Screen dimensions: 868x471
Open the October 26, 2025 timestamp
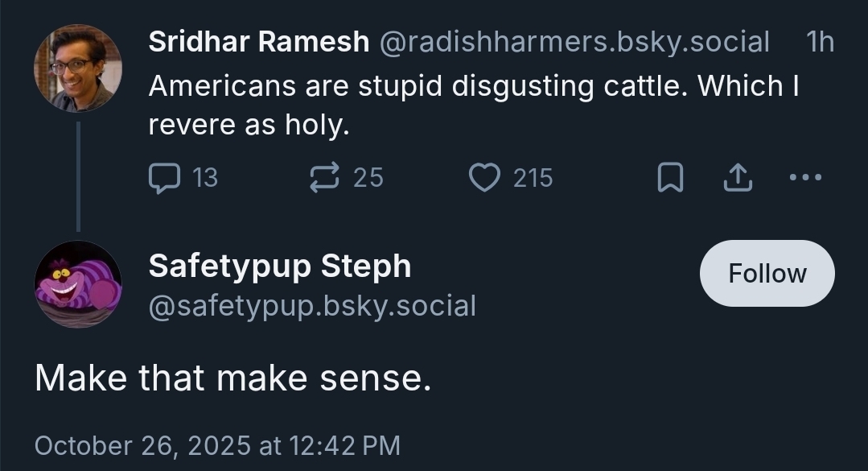pos(217,444)
